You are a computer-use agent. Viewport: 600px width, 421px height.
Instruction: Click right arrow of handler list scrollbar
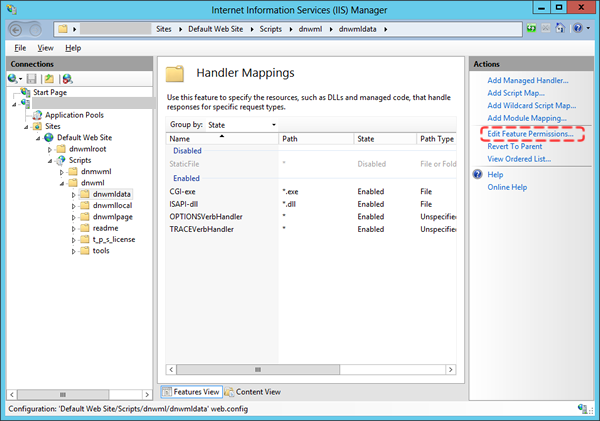(450, 369)
